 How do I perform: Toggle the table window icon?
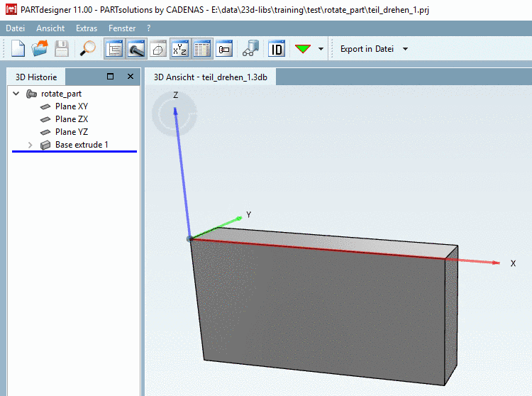(202, 49)
